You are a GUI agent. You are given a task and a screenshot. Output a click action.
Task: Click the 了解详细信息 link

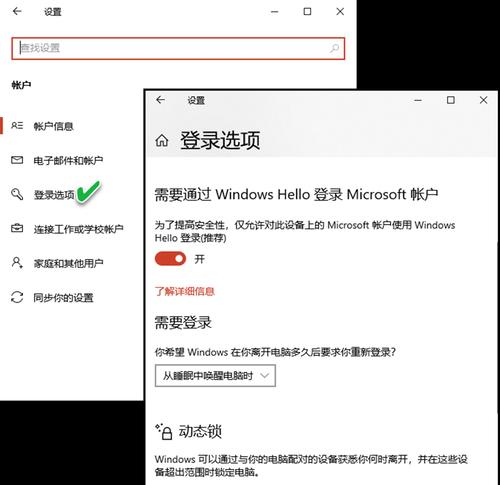(x=185, y=292)
